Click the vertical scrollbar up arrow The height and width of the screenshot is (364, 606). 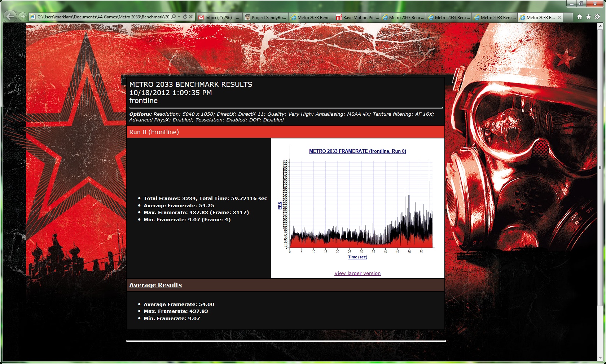tap(600, 26)
